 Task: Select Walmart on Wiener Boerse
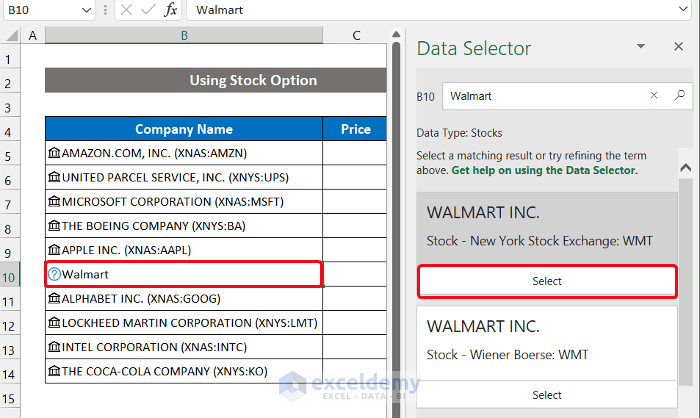coord(547,395)
